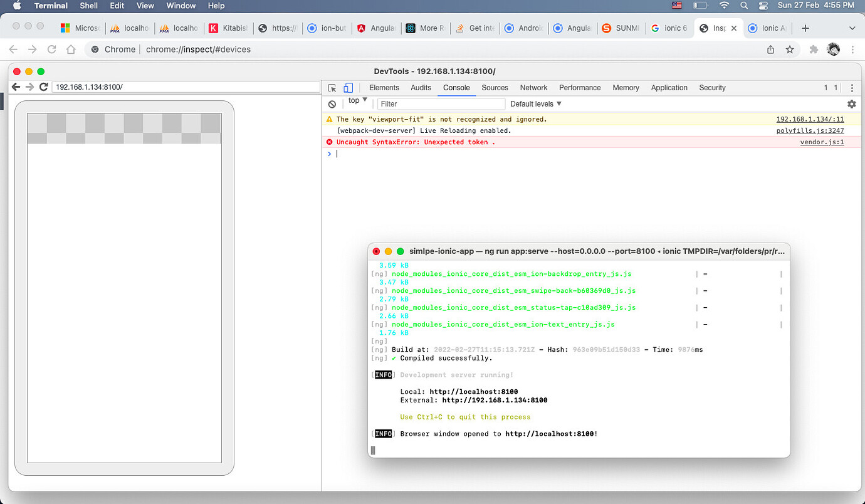Open Control Center icon in menu bar
Screen dimensions: 865x504
coord(763,6)
